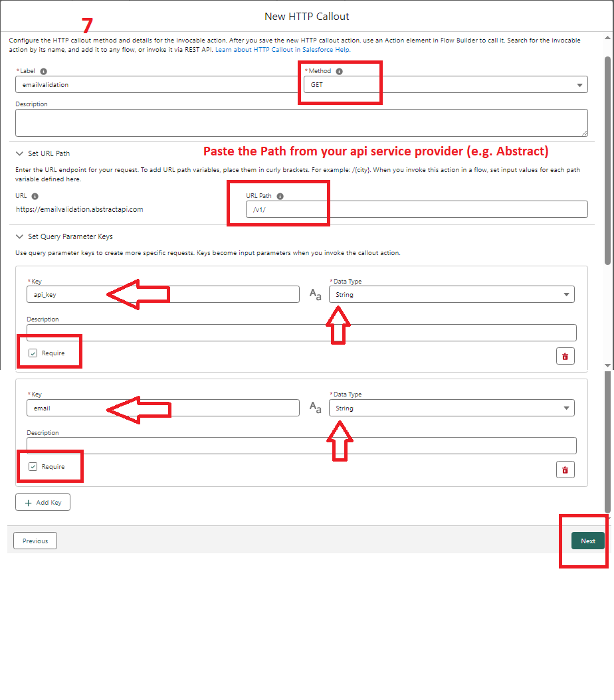The height and width of the screenshot is (700, 614).
Task: Open Data Type dropdown for api_key
Action: (451, 294)
